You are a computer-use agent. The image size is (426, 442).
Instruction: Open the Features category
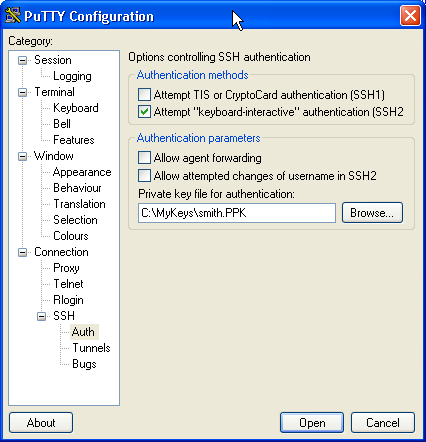[x=74, y=140]
